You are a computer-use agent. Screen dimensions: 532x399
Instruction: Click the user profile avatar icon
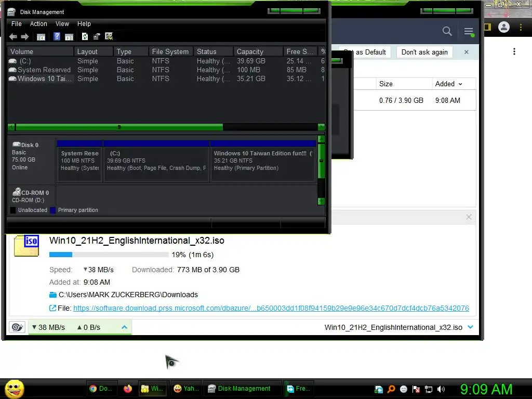coord(504,27)
